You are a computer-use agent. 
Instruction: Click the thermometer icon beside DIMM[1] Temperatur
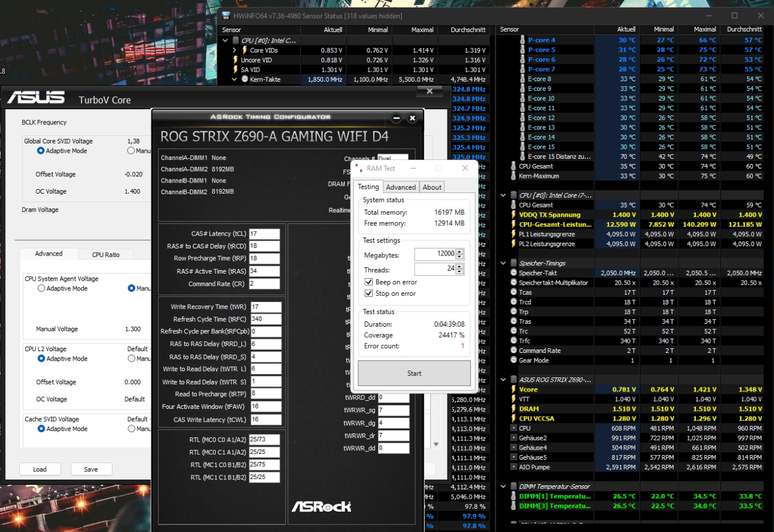click(513, 496)
